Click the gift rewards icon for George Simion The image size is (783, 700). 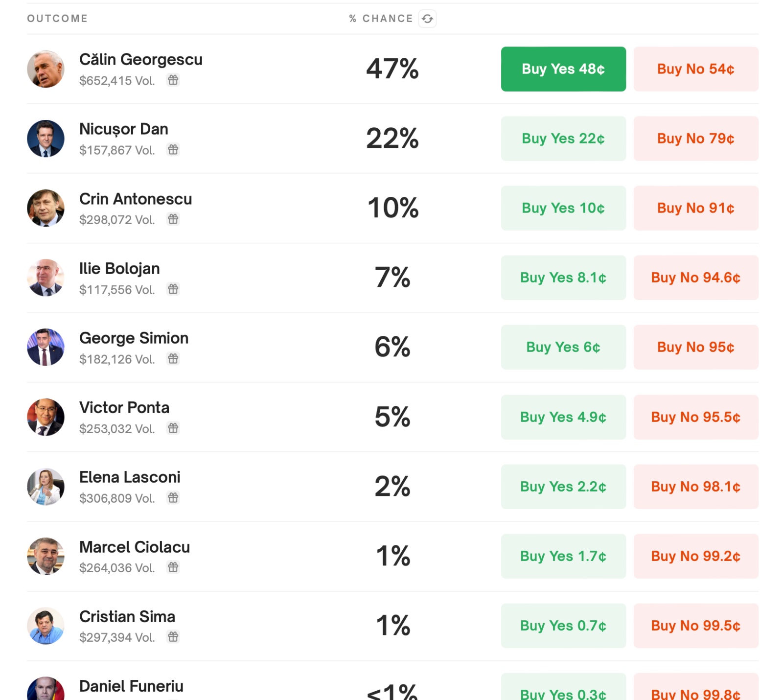[173, 358]
